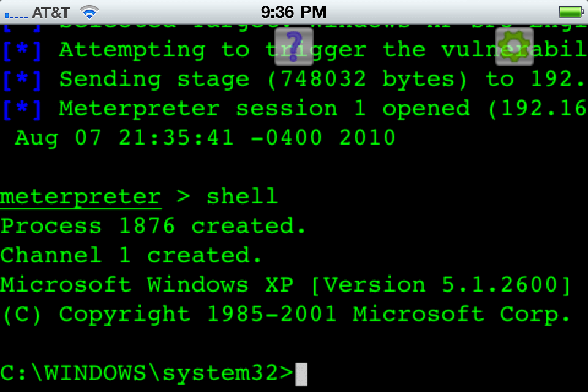The width and height of the screenshot is (588, 392).
Task: Tap the battery icon in status bar
Action: coord(570,12)
